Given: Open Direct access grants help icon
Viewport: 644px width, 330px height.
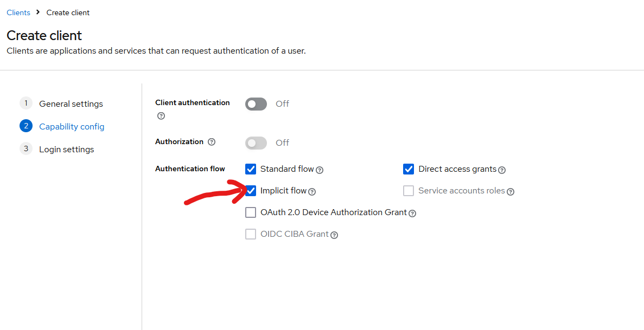Looking at the screenshot, I should click(x=502, y=170).
